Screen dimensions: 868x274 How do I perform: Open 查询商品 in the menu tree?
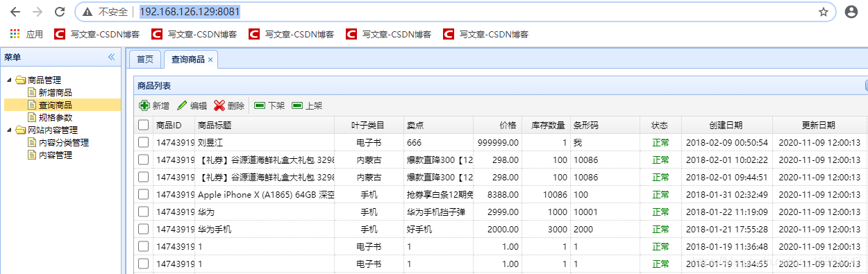coord(55,105)
